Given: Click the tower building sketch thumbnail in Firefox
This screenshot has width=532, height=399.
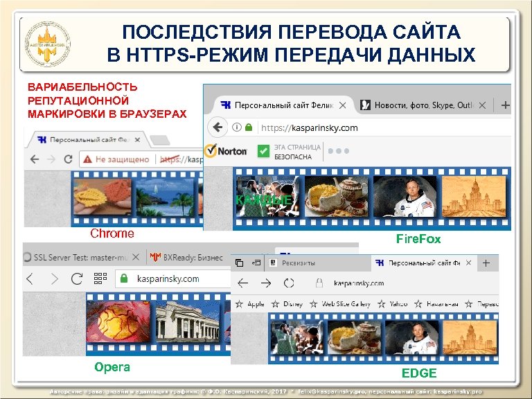Looking at the screenshot, I should click(474, 196).
